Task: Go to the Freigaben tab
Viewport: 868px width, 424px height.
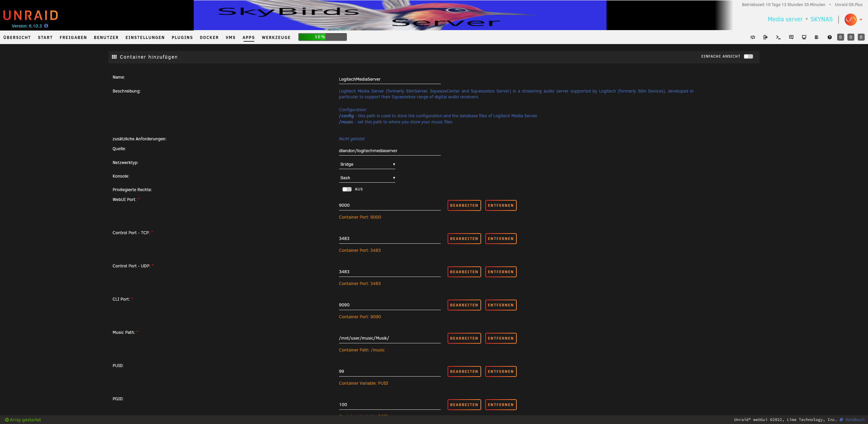Action: click(x=73, y=38)
